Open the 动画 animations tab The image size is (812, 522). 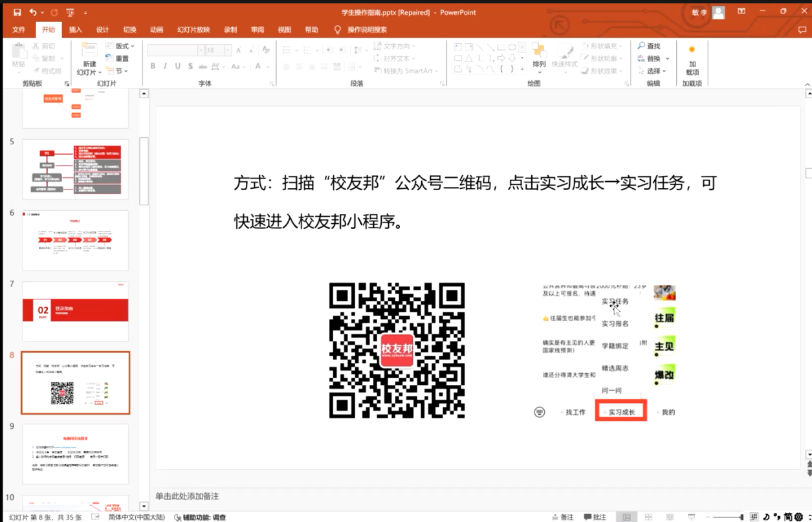pos(157,30)
